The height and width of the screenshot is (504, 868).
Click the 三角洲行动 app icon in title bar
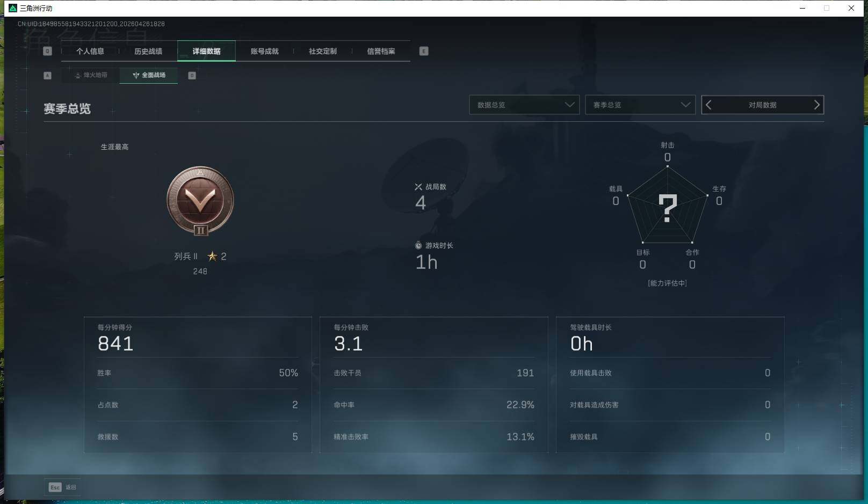(x=13, y=8)
